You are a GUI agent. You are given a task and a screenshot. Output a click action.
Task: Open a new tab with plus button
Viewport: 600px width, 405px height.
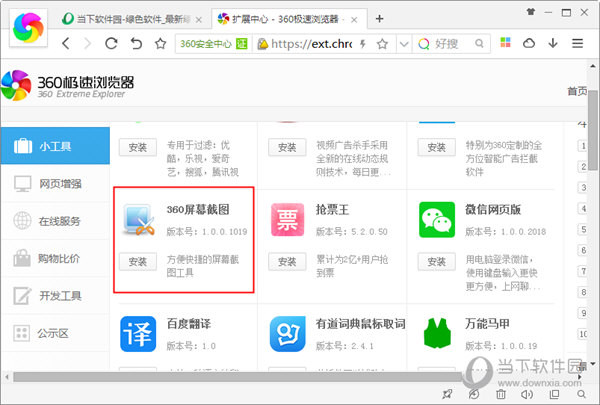pyautogui.click(x=380, y=19)
